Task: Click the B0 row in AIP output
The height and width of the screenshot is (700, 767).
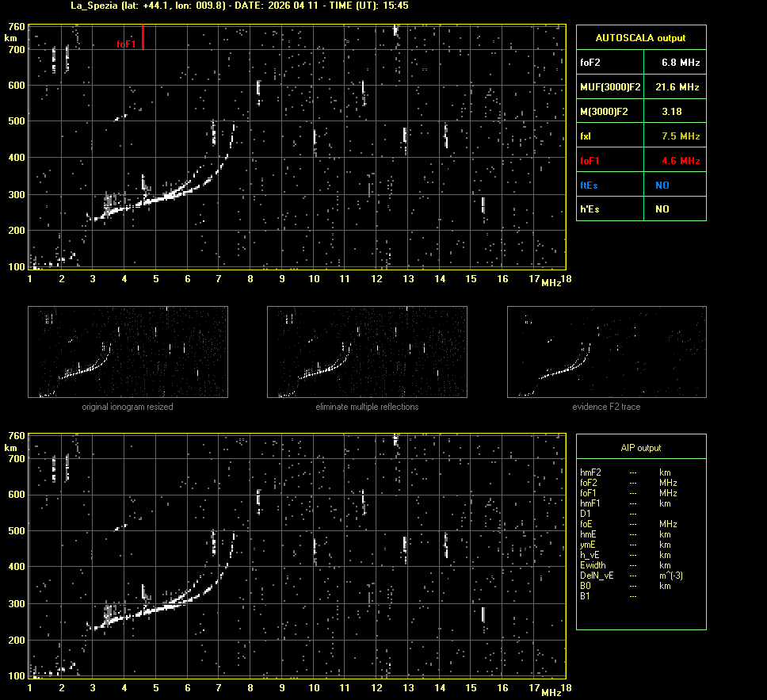Action: click(586, 586)
